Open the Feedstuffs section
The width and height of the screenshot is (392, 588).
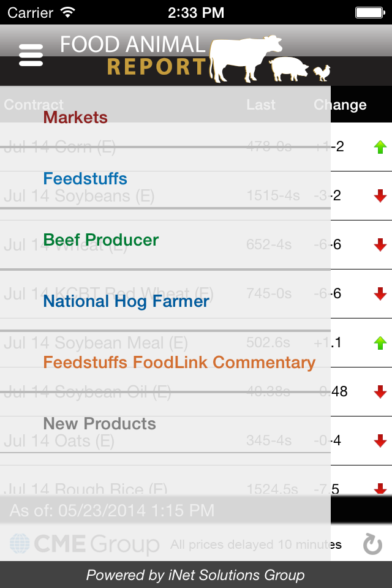[x=85, y=178]
